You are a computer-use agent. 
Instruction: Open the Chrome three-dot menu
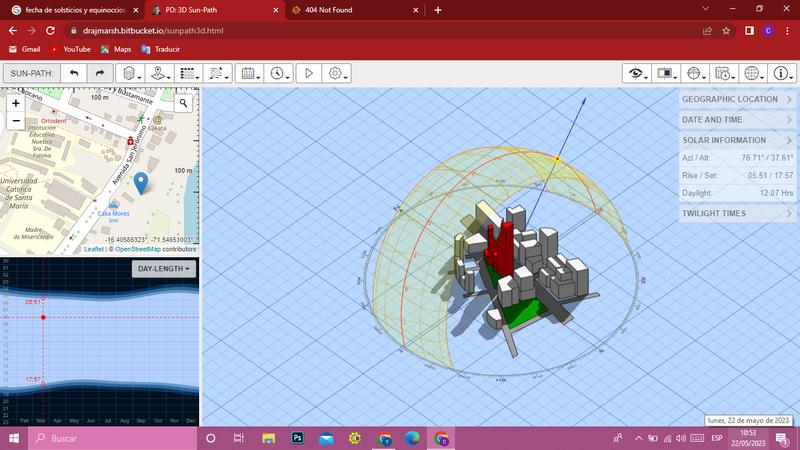coord(787,31)
